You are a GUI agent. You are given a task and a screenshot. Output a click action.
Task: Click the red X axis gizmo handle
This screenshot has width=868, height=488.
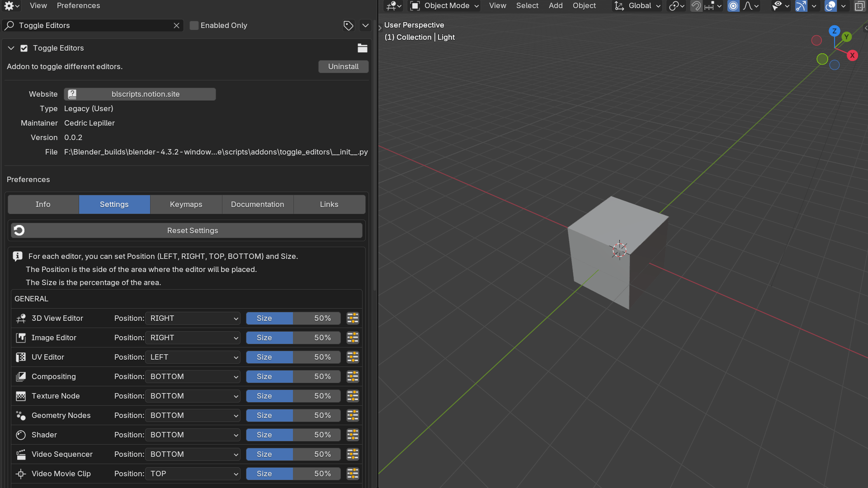coord(852,56)
